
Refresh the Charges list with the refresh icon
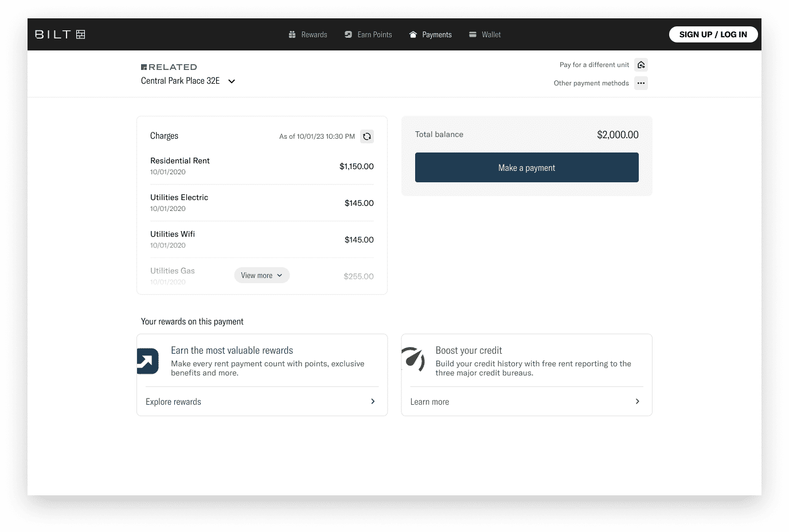(x=367, y=136)
